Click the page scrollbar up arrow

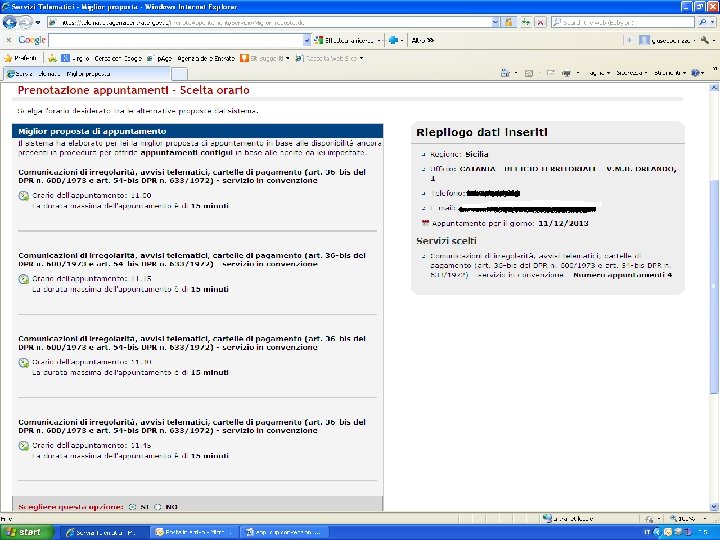714,87
